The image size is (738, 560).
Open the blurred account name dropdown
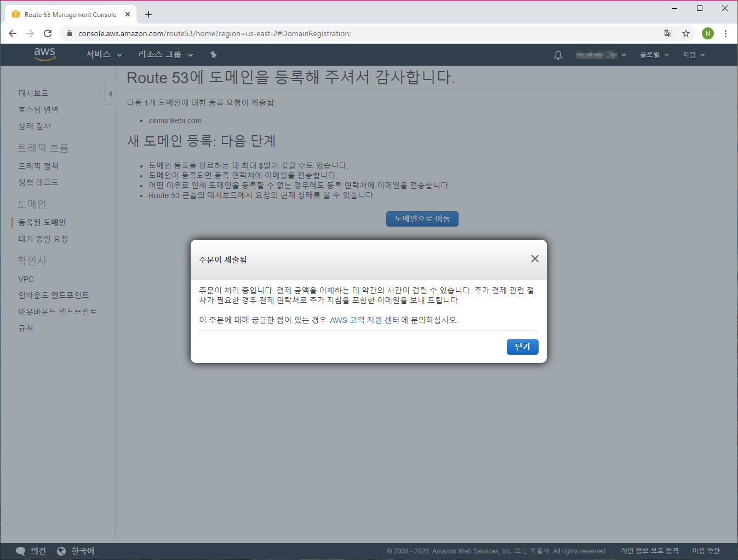click(x=600, y=55)
